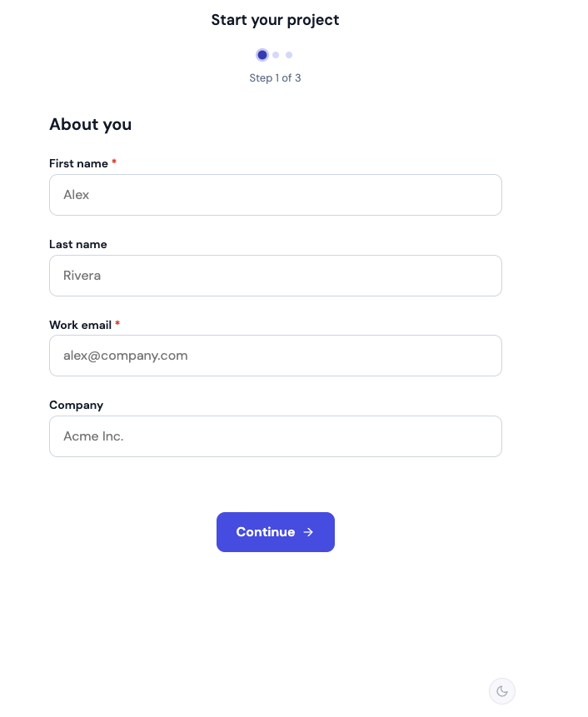Click the Continue button
This screenshot has height=717, width=588.
[x=275, y=532]
